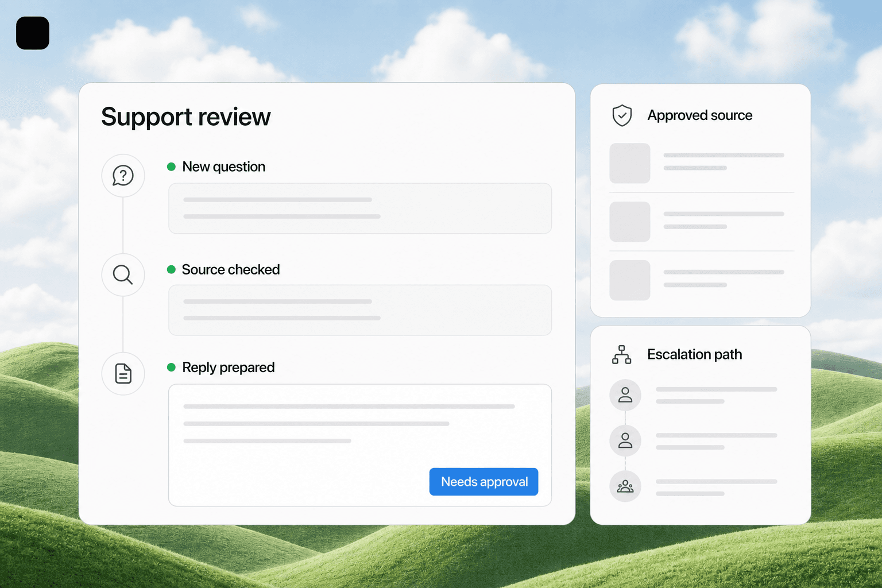Open the third Approved source thumbnail
882x588 pixels.
click(x=630, y=280)
